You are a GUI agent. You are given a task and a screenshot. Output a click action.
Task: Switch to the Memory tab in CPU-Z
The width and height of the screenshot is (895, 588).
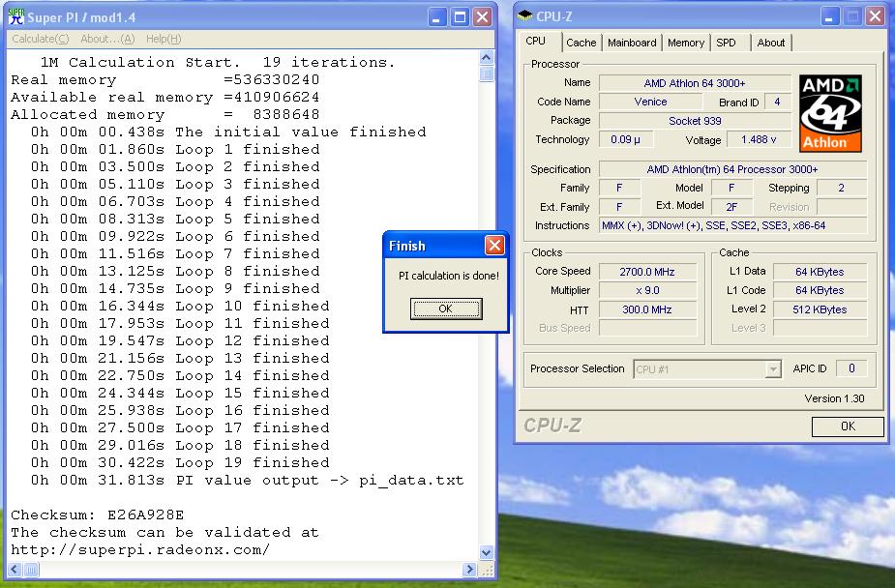(x=685, y=43)
